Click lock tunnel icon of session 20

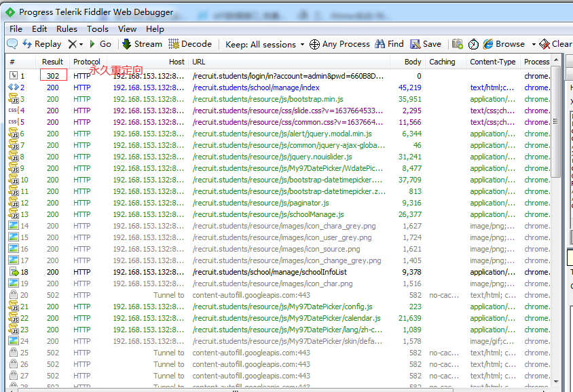click(x=14, y=294)
